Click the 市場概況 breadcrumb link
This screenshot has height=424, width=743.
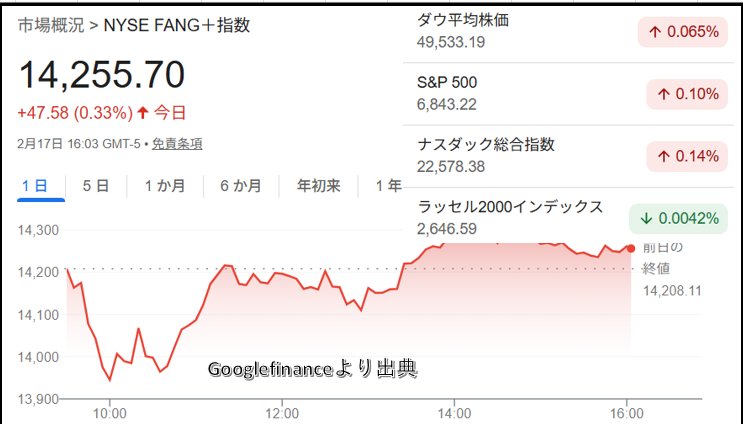50,26
